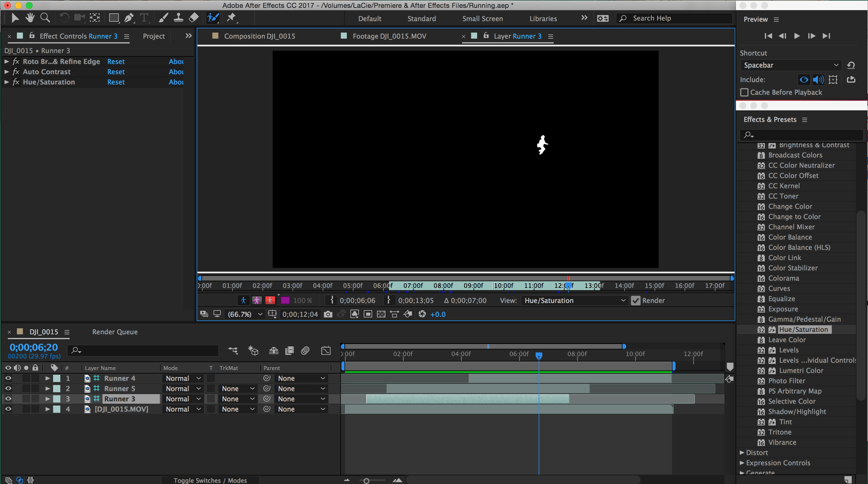Screen dimensions: 868x484
Task: Reset the Auto Contrast effect
Action: tap(116, 72)
